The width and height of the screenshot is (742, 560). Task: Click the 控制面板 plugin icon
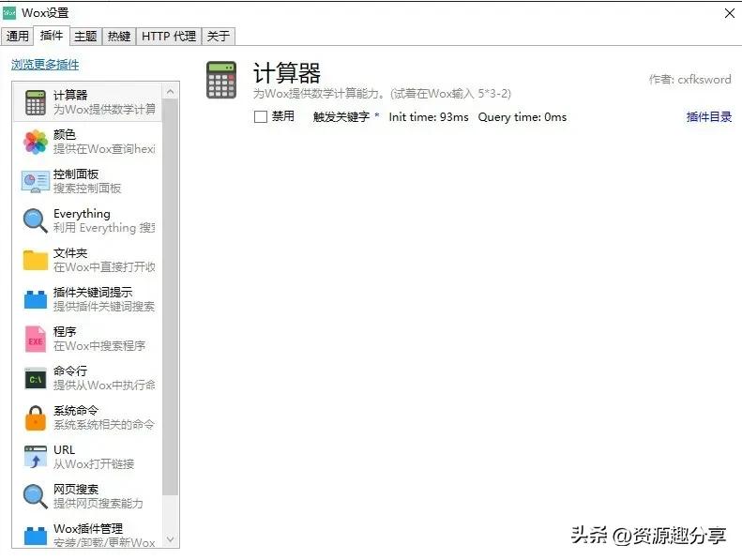[x=36, y=181]
